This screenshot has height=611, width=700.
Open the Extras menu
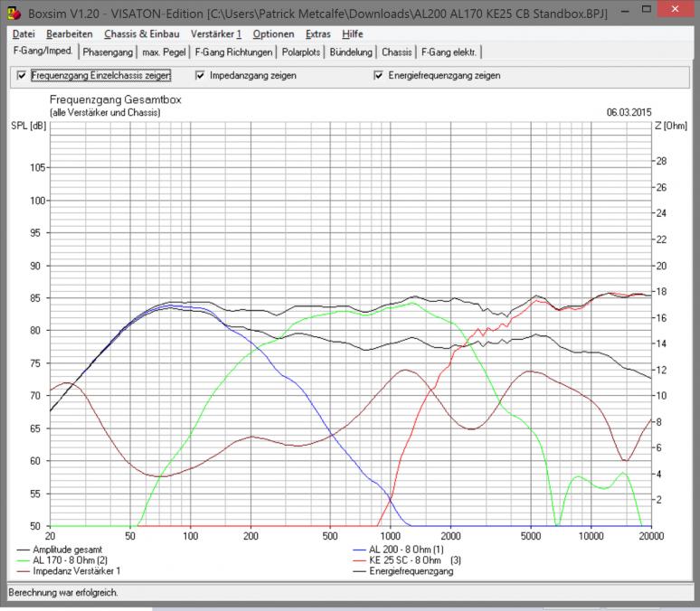[318, 33]
